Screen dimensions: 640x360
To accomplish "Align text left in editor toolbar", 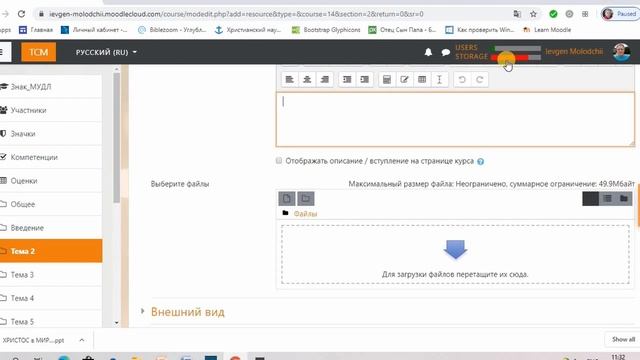I will pos(289,80).
